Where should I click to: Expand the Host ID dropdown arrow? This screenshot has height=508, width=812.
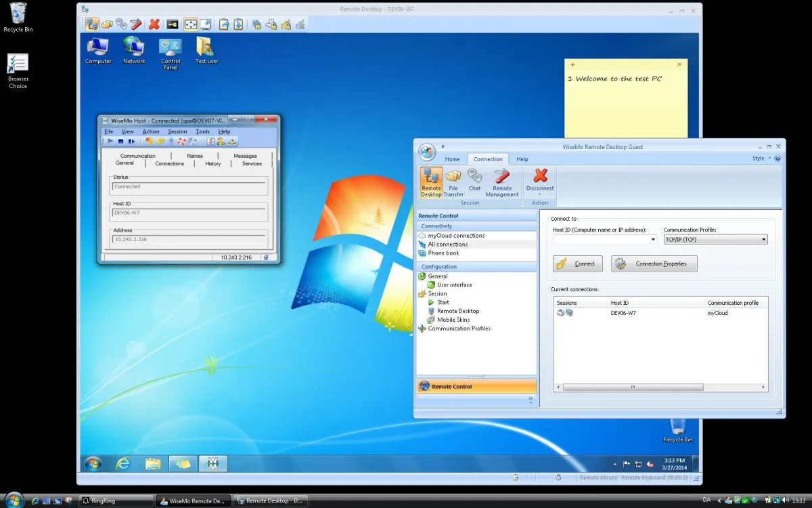click(x=653, y=240)
